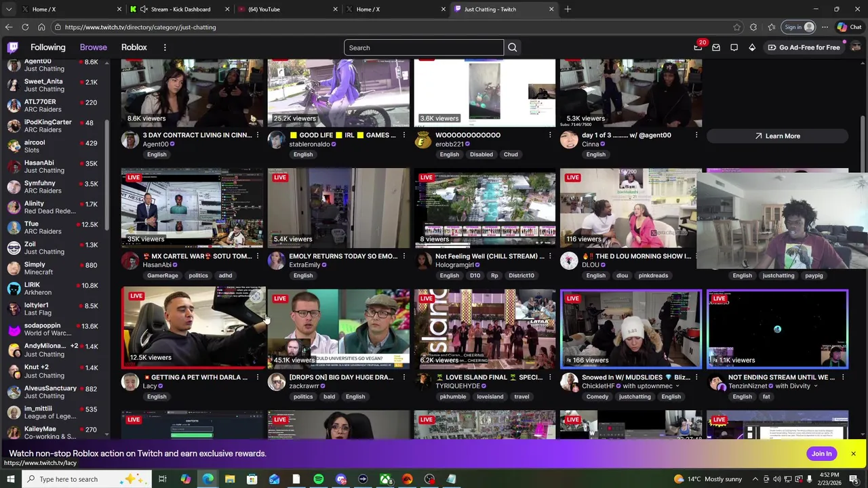Open the Copilot Chat button in browser
868x488 pixels.
[x=850, y=27]
